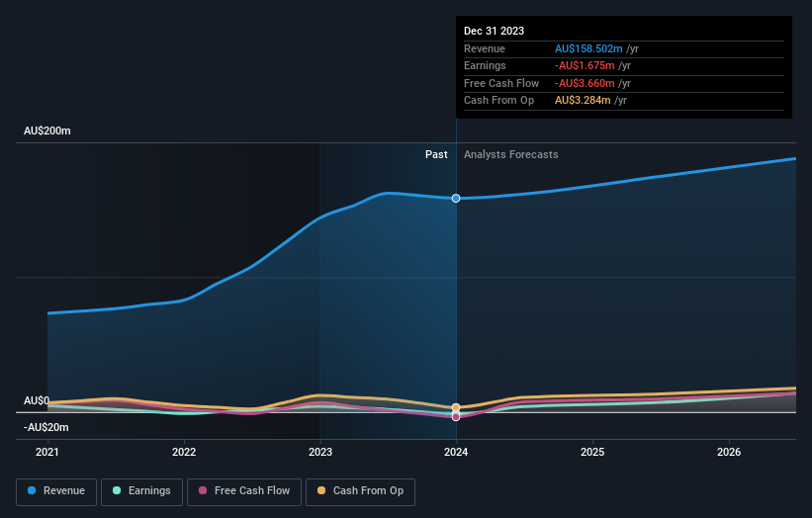Select the 2026 x-axis label
This screenshot has height=518, width=812.
click(729, 452)
